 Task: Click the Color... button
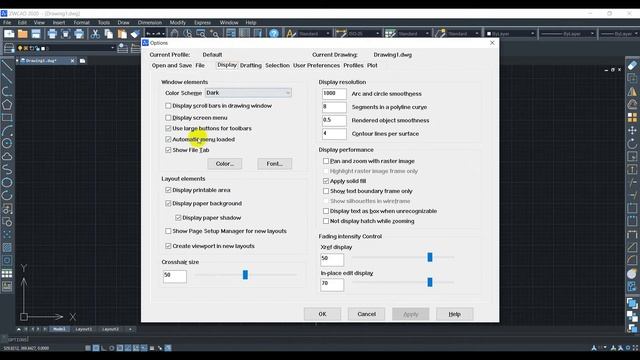225,164
